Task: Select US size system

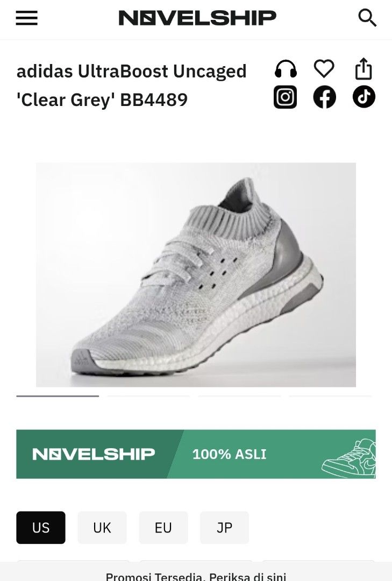Action: pos(41,528)
